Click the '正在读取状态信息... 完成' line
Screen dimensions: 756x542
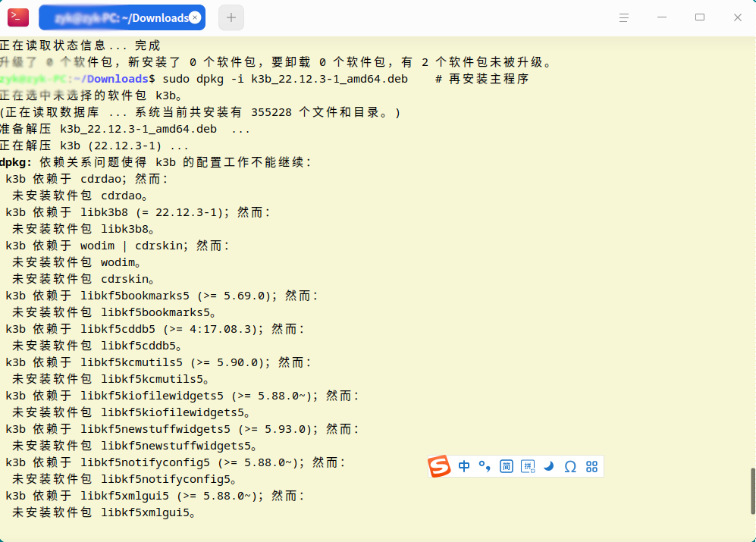point(80,45)
